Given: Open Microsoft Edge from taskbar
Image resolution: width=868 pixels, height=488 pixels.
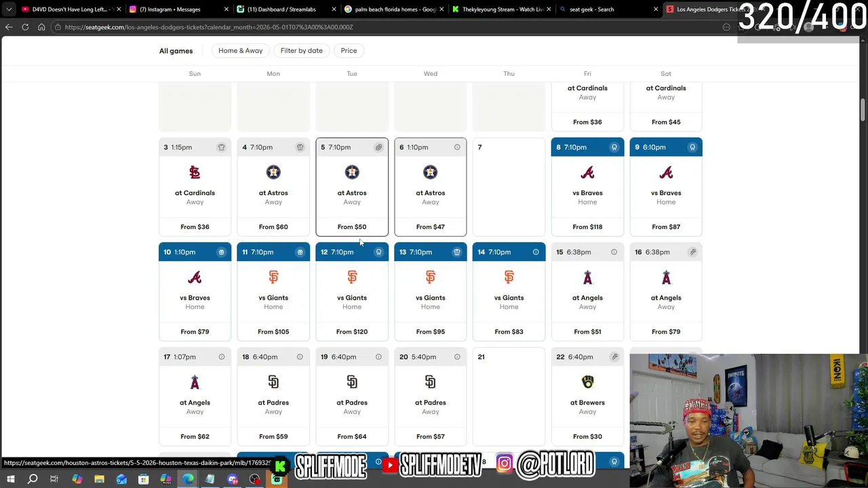Looking at the screenshot, I should click(188, 479).
